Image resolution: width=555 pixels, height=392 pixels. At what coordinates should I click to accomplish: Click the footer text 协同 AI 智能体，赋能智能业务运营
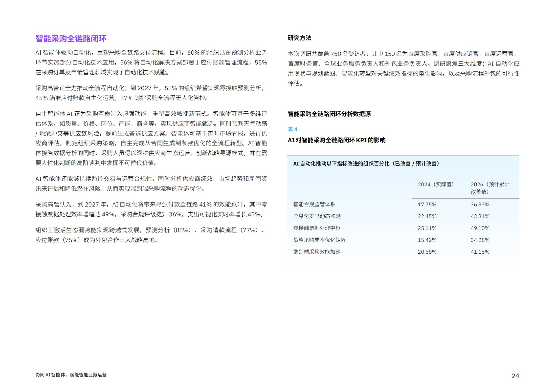click(x=71, y=375)
